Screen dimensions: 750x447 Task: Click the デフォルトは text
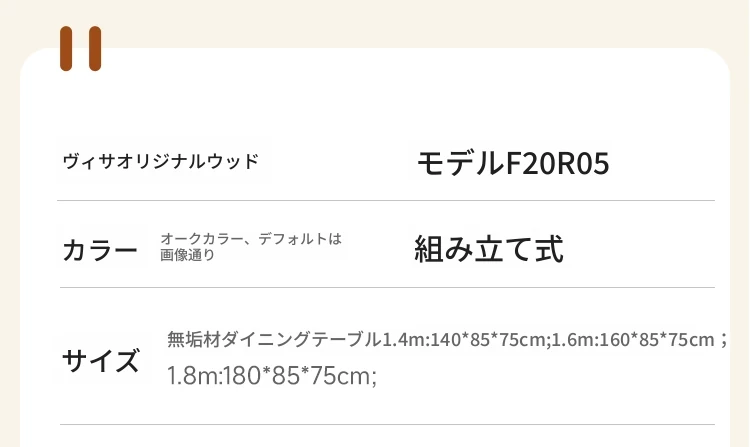click(x=300, y=240)
